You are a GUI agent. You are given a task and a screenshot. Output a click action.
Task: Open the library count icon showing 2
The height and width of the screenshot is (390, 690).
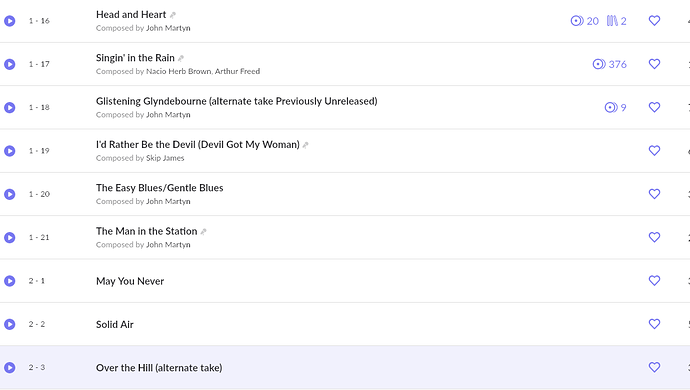(617, 21)
